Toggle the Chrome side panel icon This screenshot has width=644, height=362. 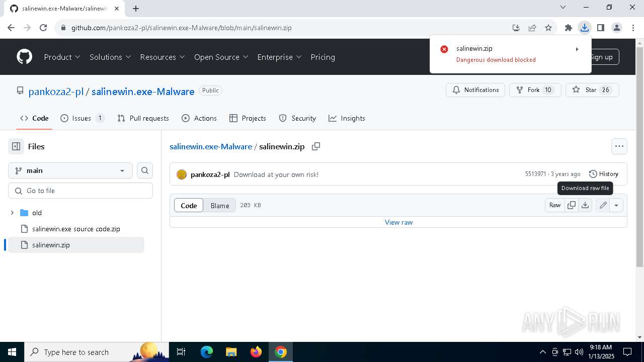(x=601, y=28)
